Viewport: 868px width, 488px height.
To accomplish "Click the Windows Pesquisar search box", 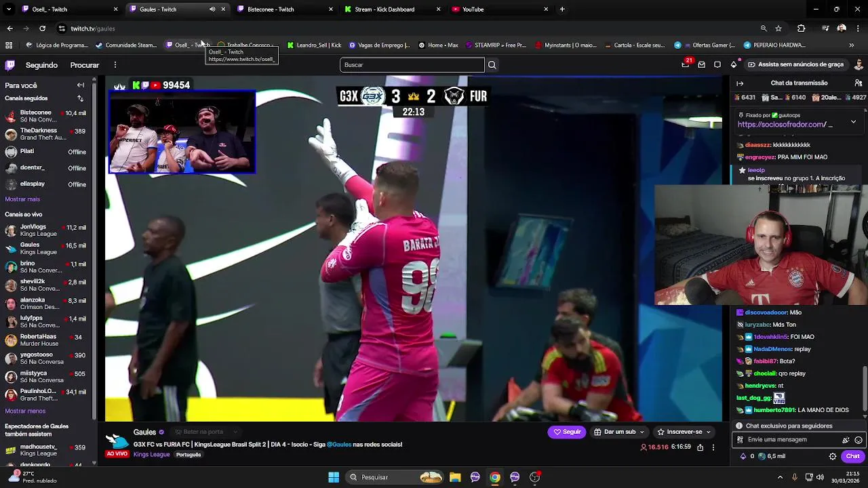I will point(395,477).
